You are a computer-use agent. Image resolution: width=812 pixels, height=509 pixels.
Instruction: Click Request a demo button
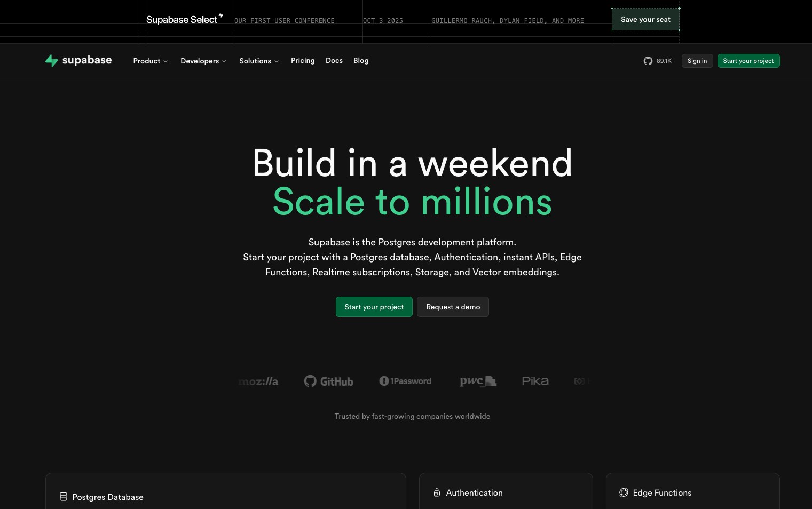(x=453, y=307)
